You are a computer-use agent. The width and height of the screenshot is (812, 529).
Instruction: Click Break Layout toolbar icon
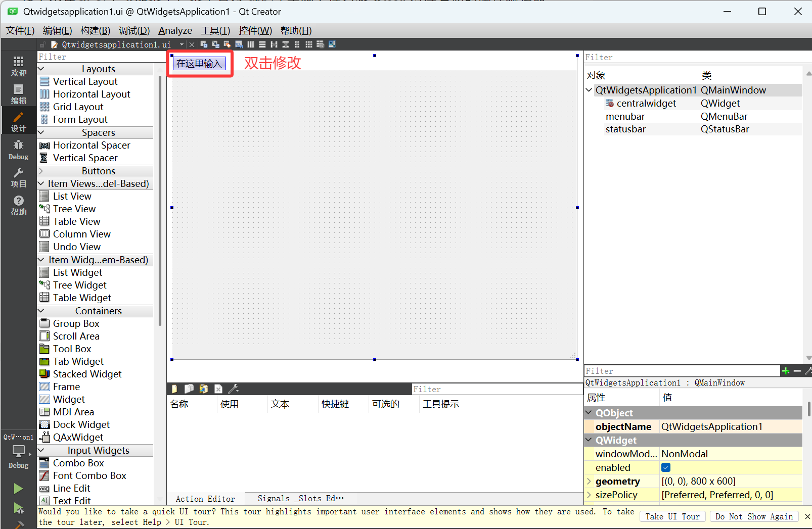(x=321, y=44)
